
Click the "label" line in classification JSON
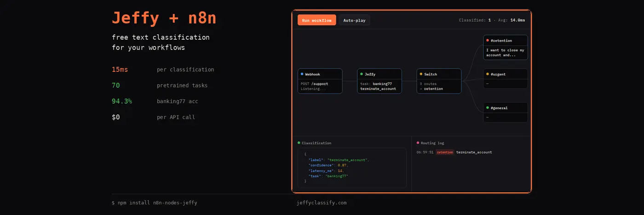pyautogui.click(x=339, y=160)
